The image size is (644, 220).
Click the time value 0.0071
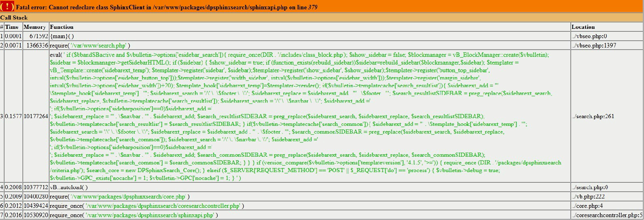(x=13, y=45)
